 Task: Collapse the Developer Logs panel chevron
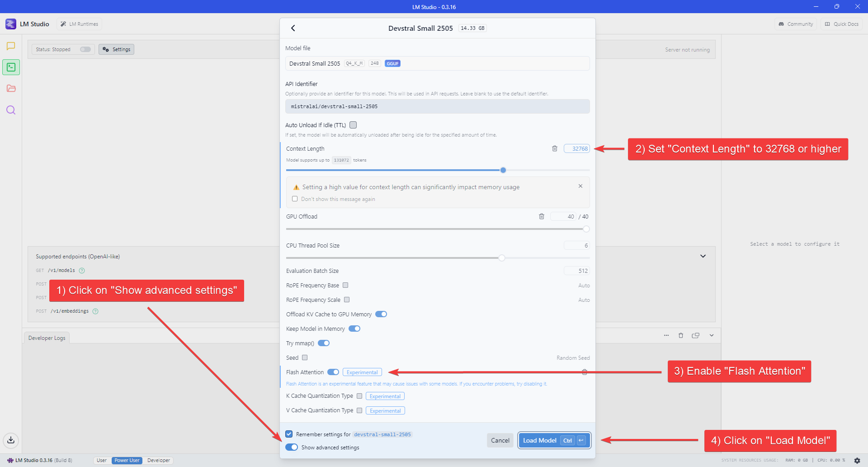(712, 335)
